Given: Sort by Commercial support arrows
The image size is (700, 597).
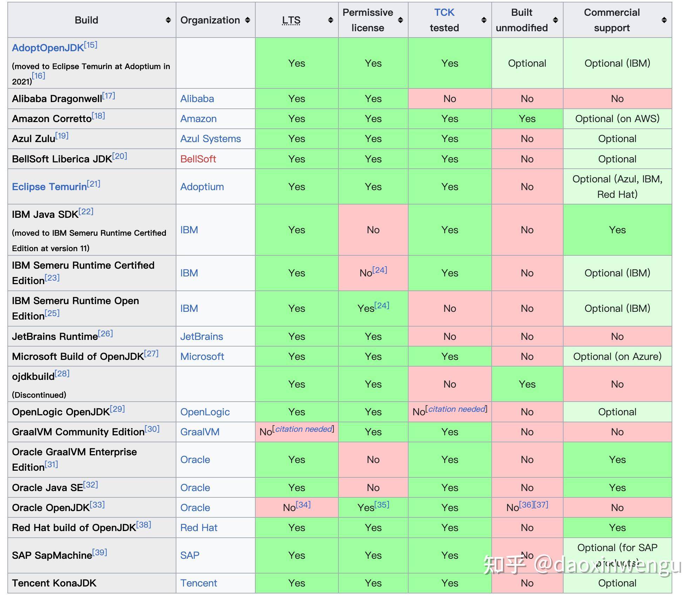Looking at the screenshot, I should 664,20.
